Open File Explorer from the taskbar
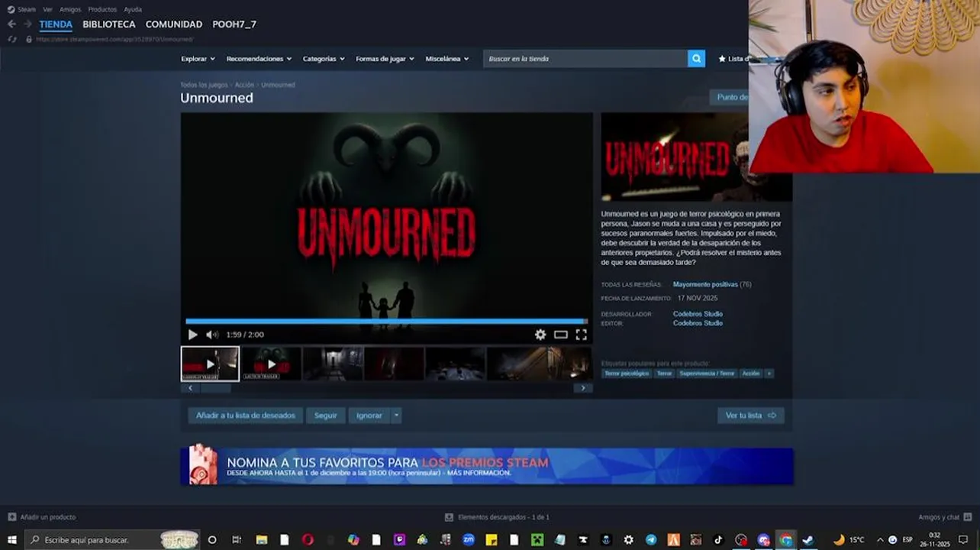 261,539
